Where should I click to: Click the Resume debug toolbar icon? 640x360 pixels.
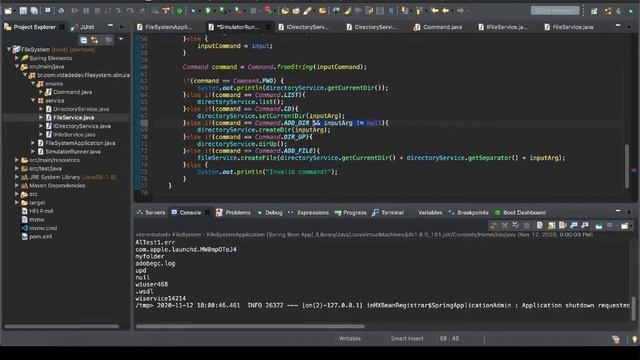point(75,11)
